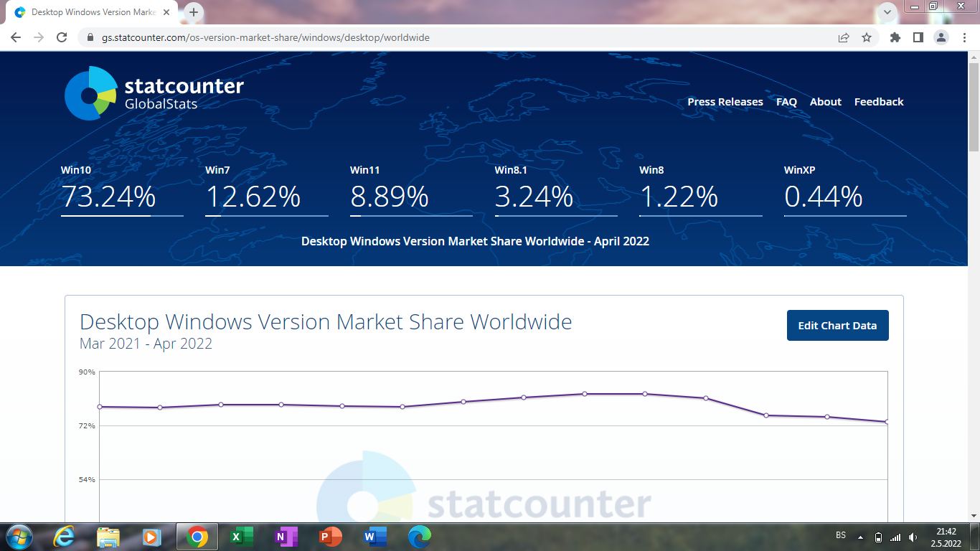Open OneNote from the taskbar
This screenshot has height=551, width=980.
point(286,537)
